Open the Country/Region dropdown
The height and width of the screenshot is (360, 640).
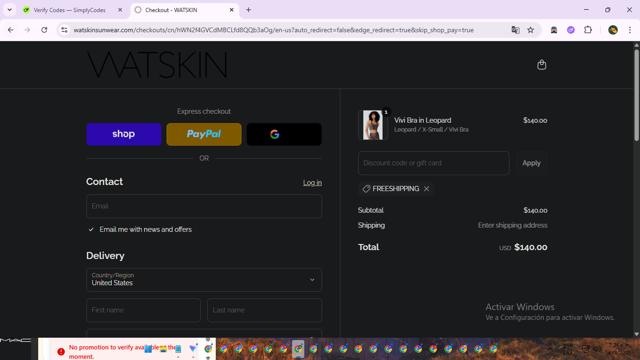204,280
